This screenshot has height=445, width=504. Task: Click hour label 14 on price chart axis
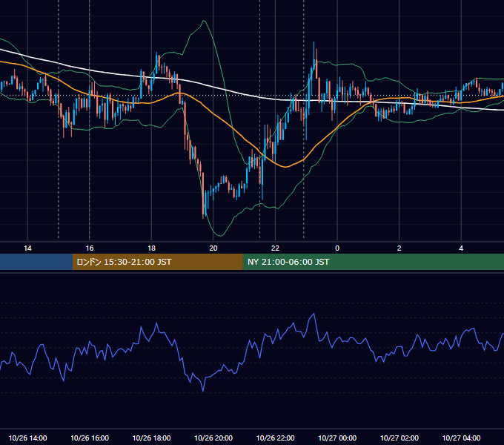pos(27,248)
